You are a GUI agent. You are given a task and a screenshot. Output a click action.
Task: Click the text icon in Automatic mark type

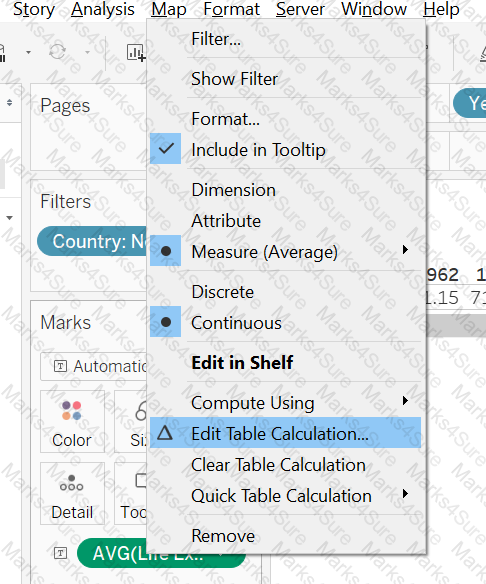[60, 366]
